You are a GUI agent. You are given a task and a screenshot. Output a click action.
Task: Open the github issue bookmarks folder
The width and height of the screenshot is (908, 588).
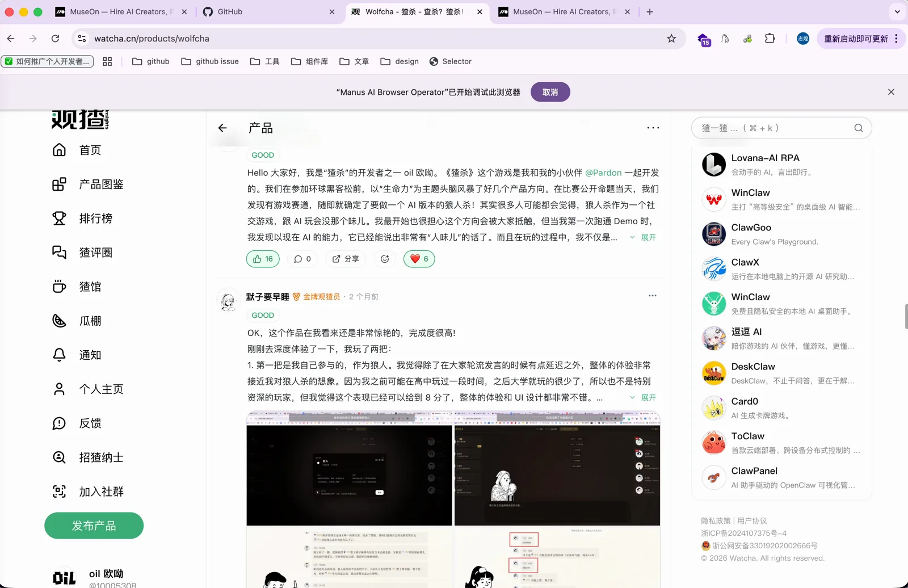(210, 61)
